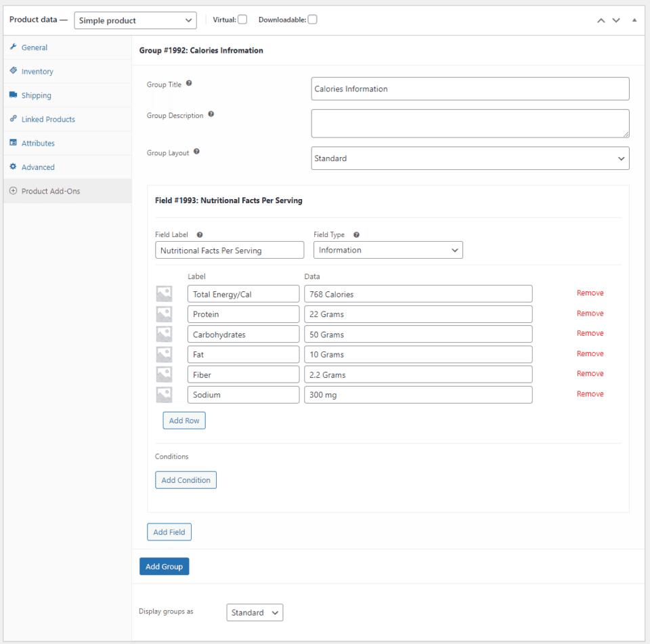The image size is (650, 644).
Task: Enable the Downloadable checkbox
Action: point(312,20)
